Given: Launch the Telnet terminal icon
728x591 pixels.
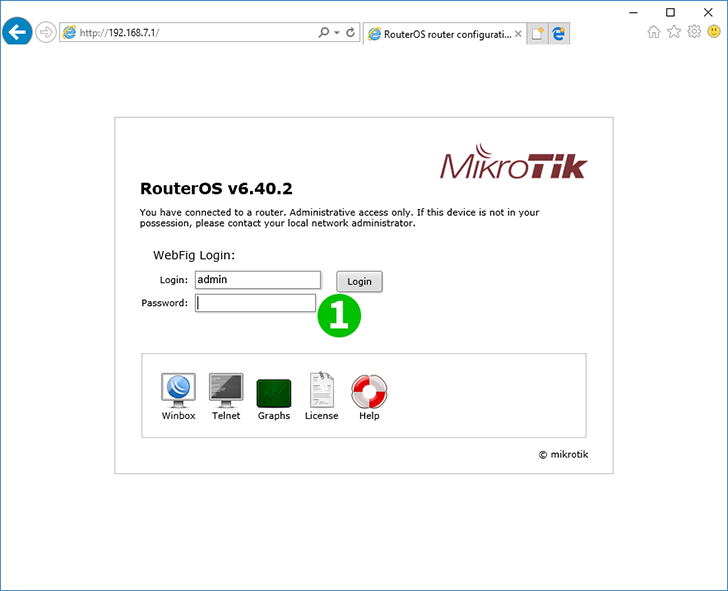Looking at the screenshot, I should 226,390.
